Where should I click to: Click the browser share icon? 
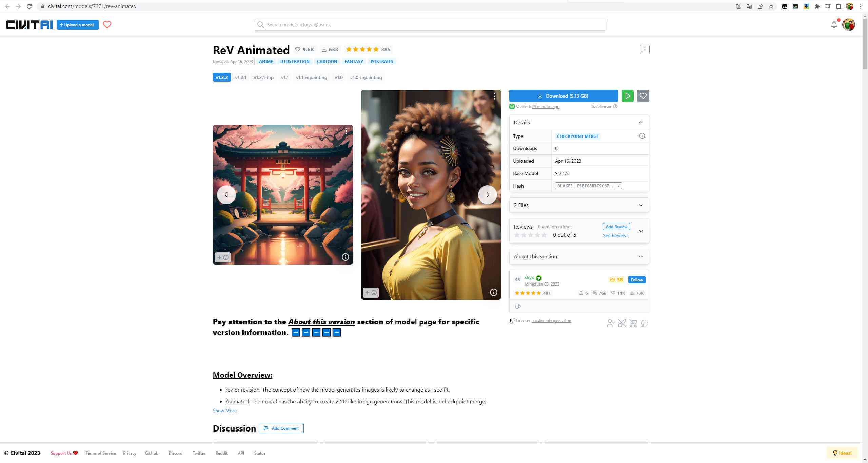coord(760,6)
